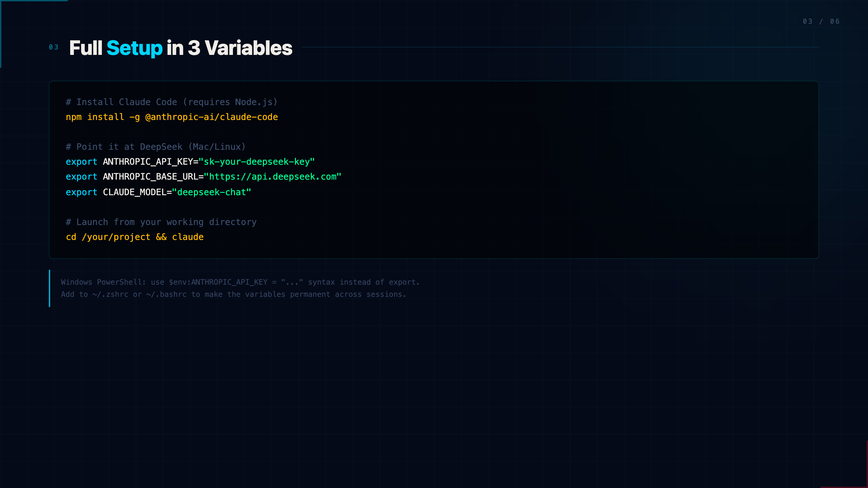Click the first 'export' keyword
The width and height of the screenshot is (868, 488).
point(81,162)
